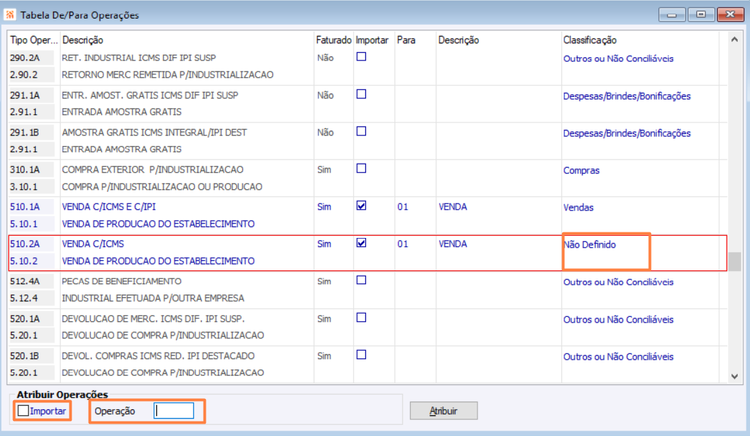Select text RETORNO MERC REMETIDA P/INDUSTRIALIZACAO
This screenshot has height=436, width=750.
(167, 75)
